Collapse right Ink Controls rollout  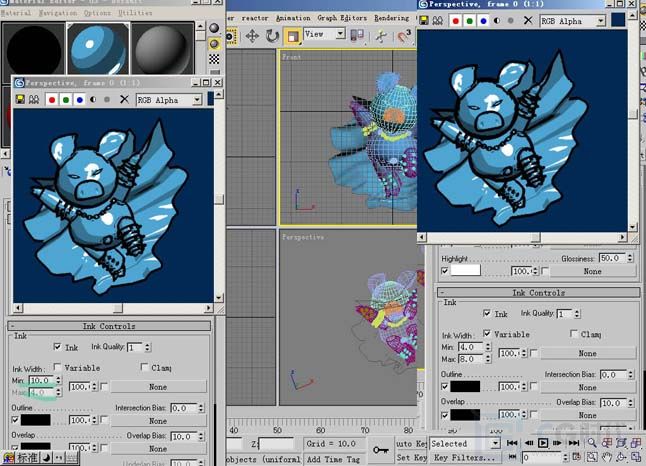pyautogui.click(x=538, y=293)
